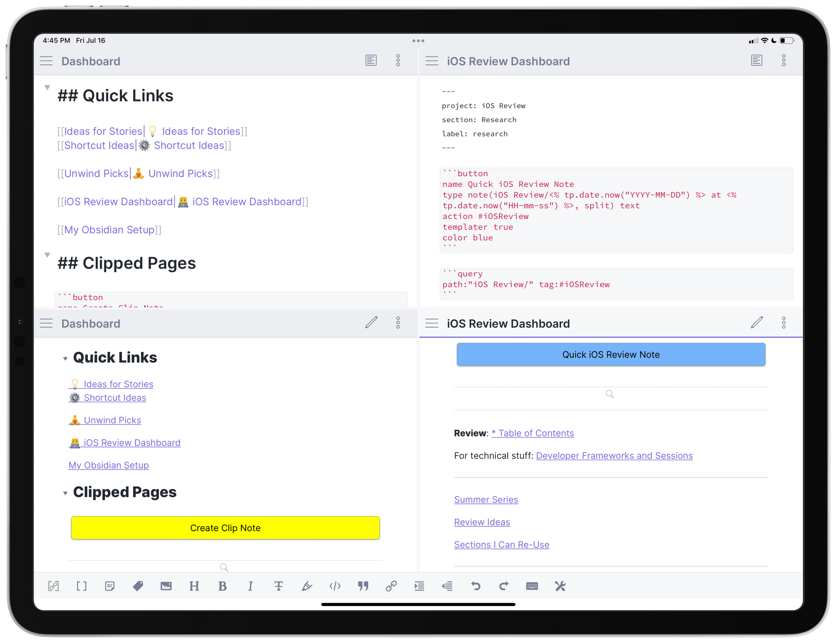Tap the yellow Create Clip Note button
837x644 pixels.
[225, 528]
